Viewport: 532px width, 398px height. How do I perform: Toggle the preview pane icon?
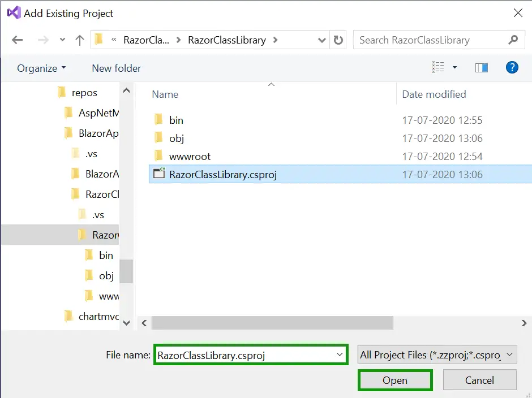[x=482, y=67]
